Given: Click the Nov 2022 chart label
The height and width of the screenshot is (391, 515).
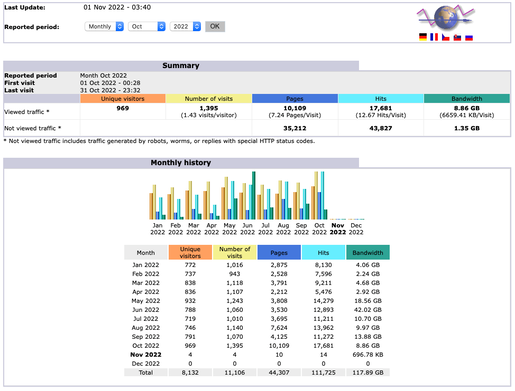Looking at the screenshot, I should [x=338, y=229].
